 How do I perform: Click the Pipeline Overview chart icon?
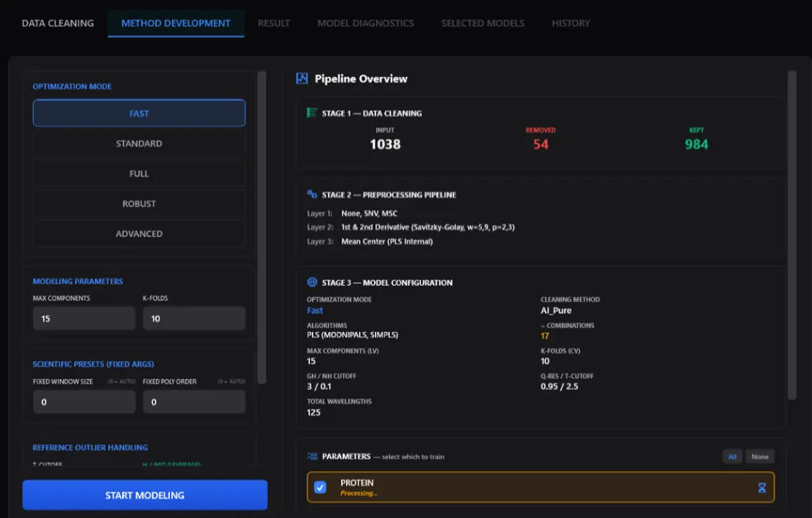[302, 78]
